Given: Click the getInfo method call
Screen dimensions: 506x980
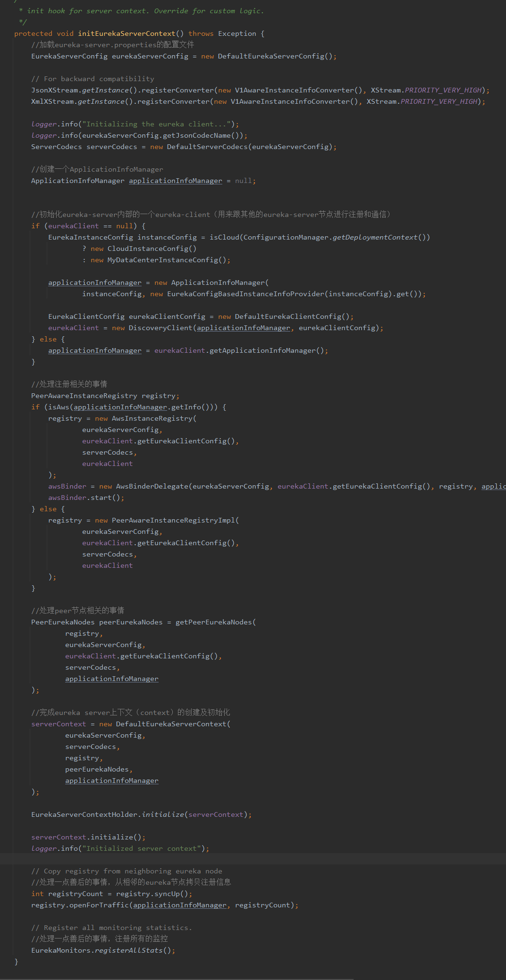Looking at the screenshot, I should tap(186, 407).
